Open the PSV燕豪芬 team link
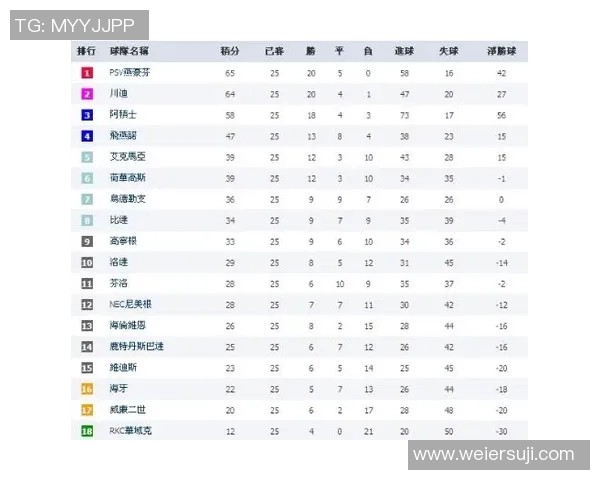 tap(130, 73)
